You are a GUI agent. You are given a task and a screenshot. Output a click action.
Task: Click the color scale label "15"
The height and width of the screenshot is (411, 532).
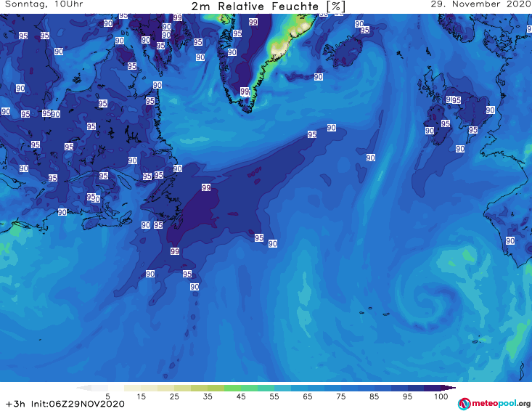tap(141, 396)
